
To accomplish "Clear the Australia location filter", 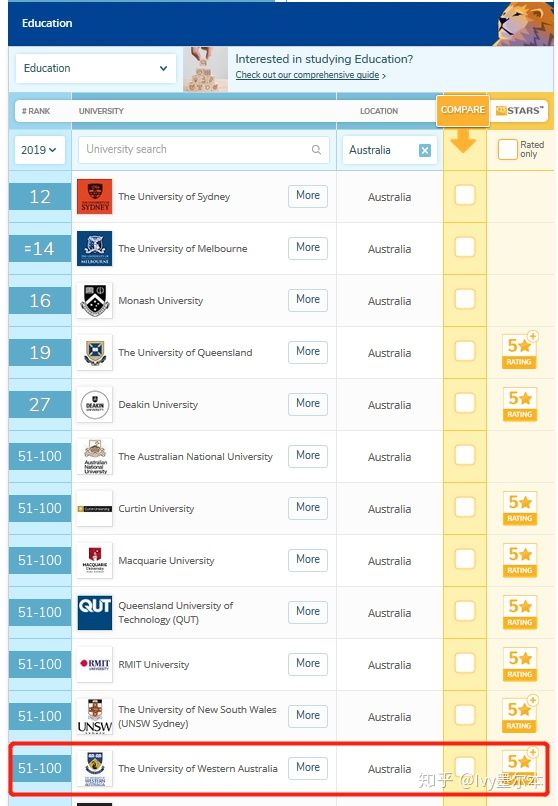I will [x=425, y=150].
